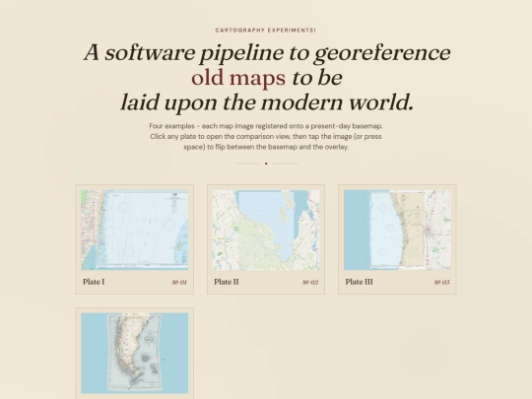Click the 'Plate I' caption label

tap(94, 282)
